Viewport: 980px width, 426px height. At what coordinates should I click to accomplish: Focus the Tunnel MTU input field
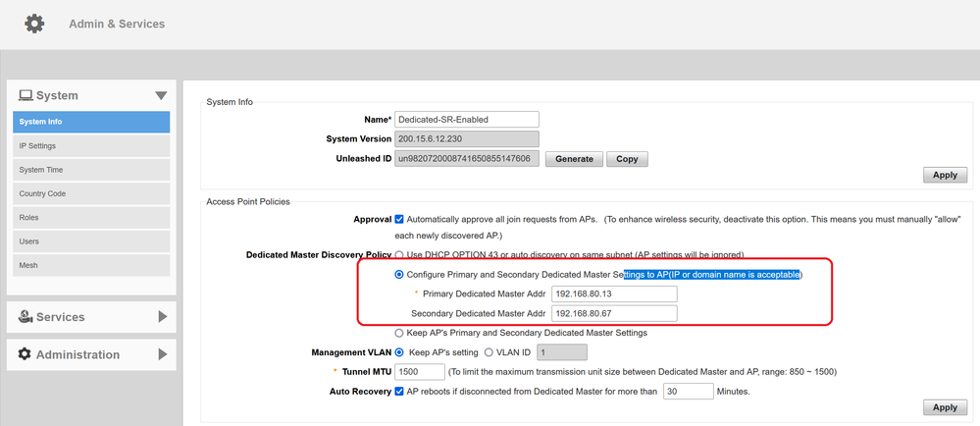tap(418, 372)
